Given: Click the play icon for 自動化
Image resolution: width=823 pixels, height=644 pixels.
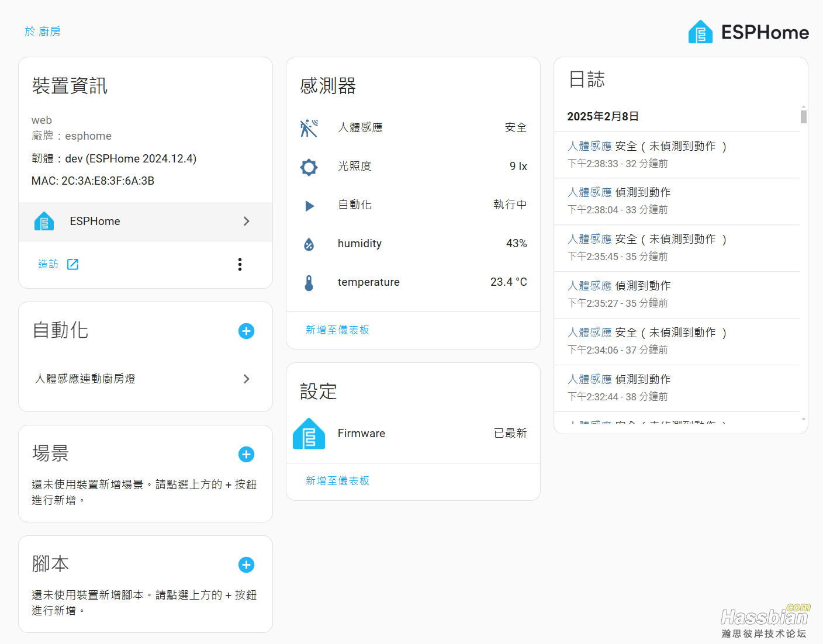Looking at the screenshot, I should 310,206.
